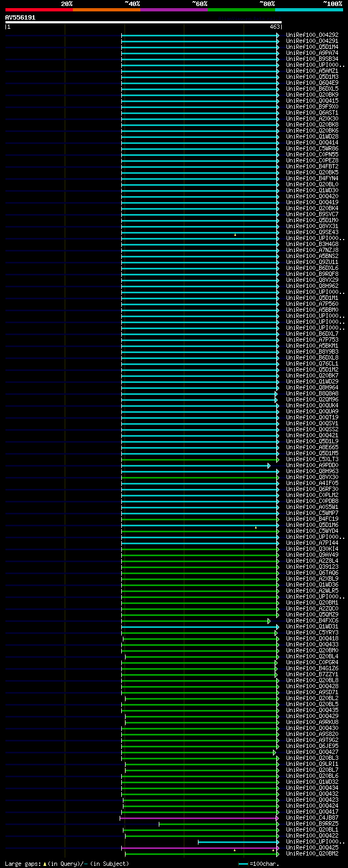Click the UniRef100_B4FXC6 hit label
Screen dimensions: 348x868
pos(312,621)
